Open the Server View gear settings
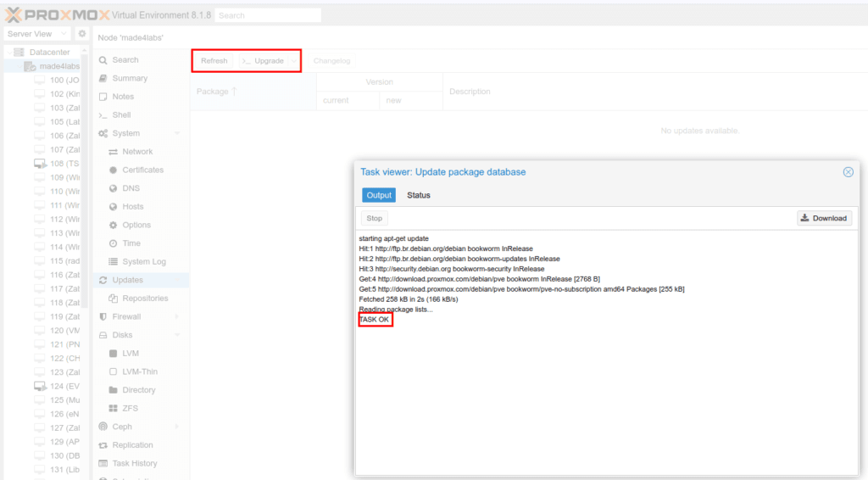868x480 pixels. (x=82, y=34)
